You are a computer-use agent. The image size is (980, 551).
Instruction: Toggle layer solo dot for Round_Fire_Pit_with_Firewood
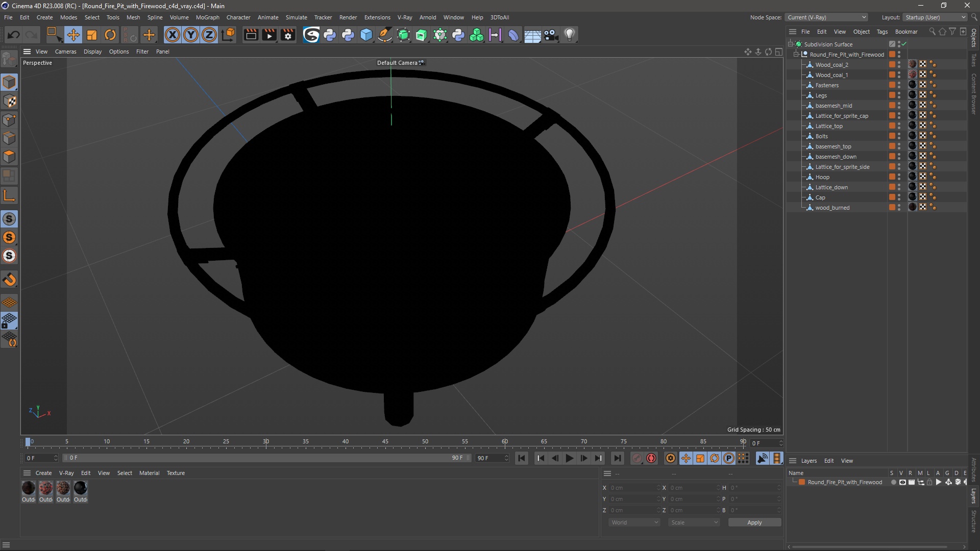(x=893, y=482)
